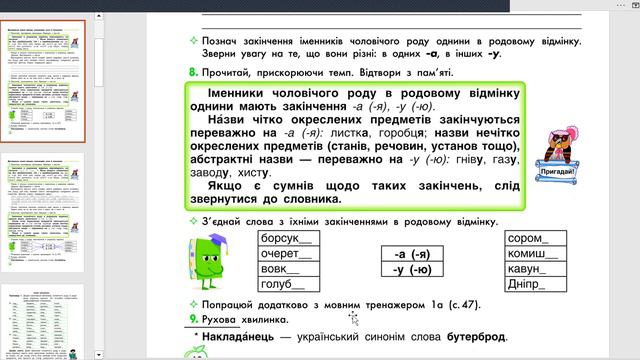
Task: Click the icon right of the three dots
Action: [x=636, y=5]
